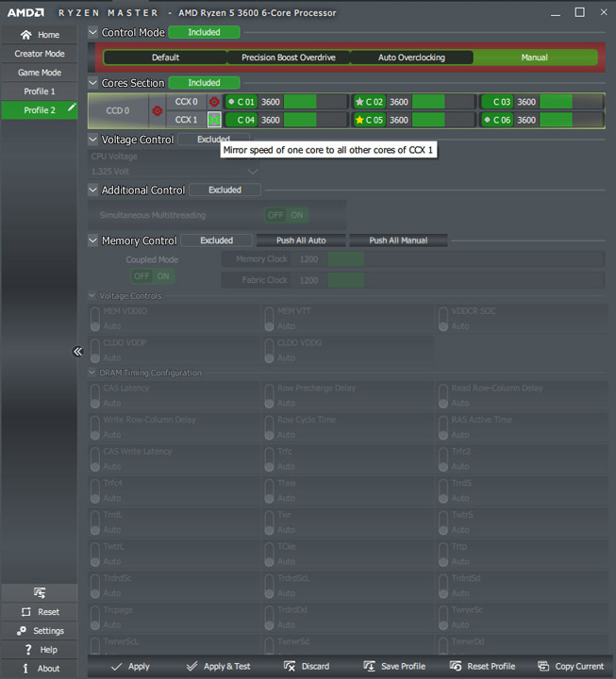Click Reset Profile
The height and width of the screenshot is (679, 616).
(483, 667)
